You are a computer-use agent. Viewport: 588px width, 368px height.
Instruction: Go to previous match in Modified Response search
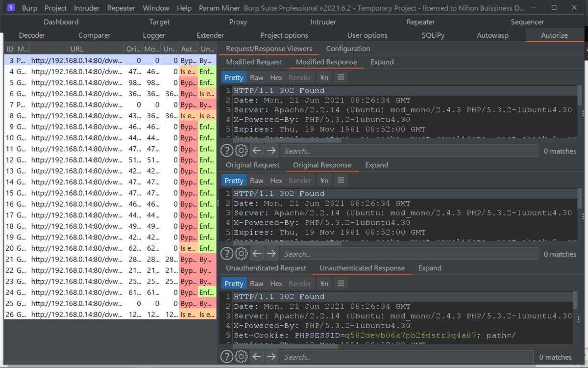coord(257,151)
